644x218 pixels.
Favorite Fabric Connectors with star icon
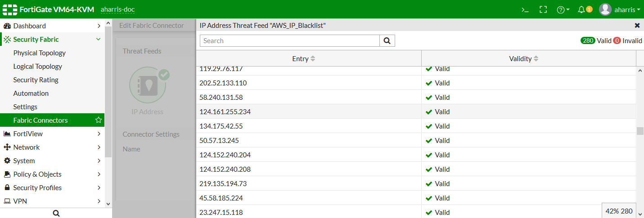coord(99,120)
